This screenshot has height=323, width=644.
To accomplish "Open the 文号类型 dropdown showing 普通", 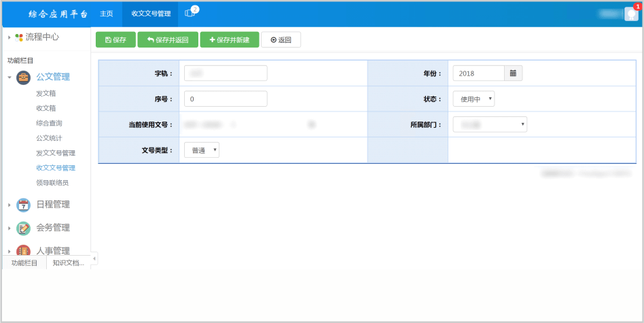I will [202, 150].
